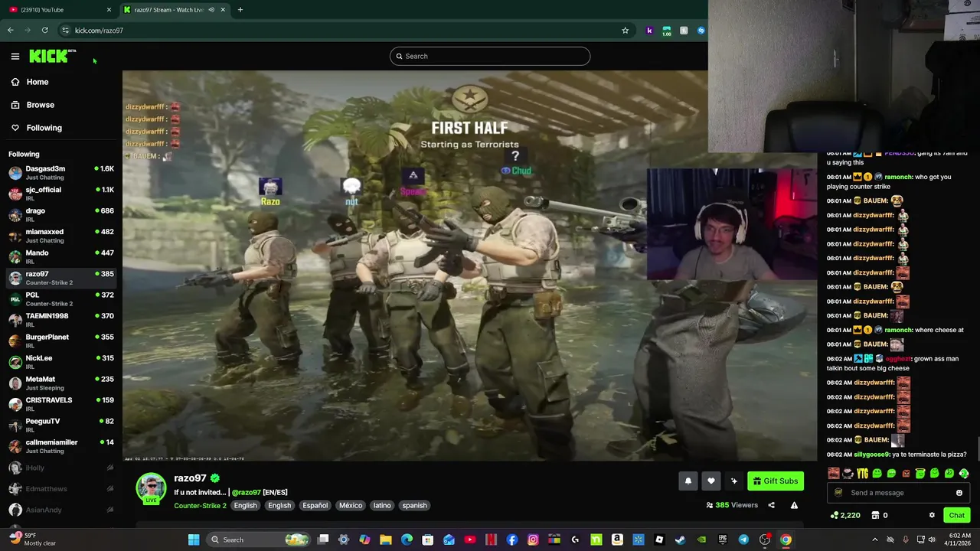Click the 385 Viewers count

coord(732,505)
